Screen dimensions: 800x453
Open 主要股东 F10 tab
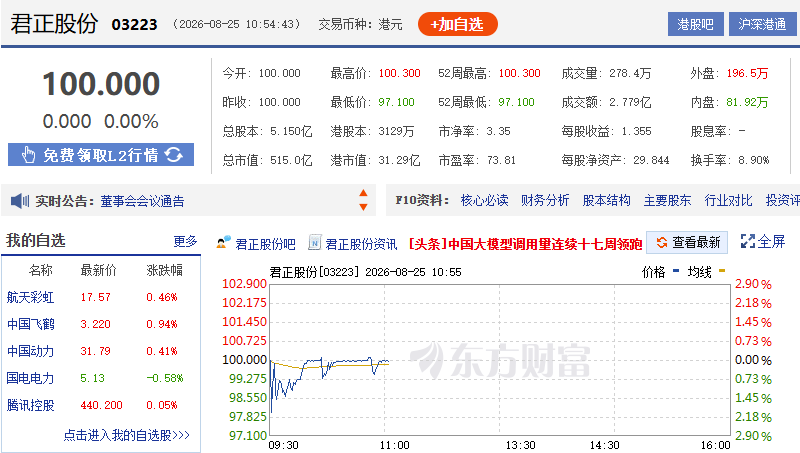tap(667, 200)
